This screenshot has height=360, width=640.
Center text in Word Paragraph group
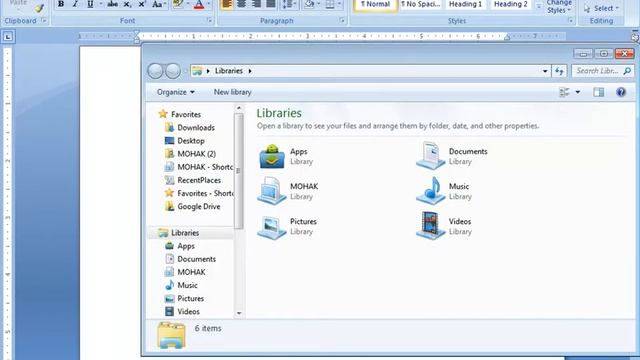242,4
